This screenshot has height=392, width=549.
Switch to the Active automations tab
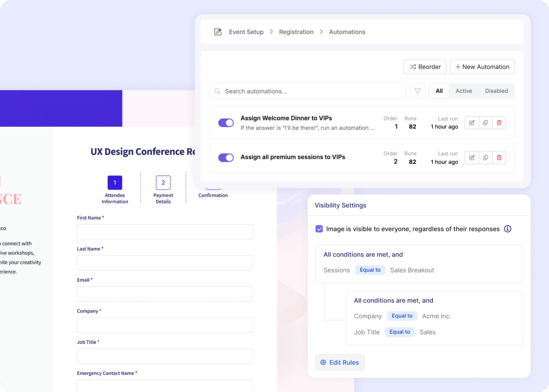[463, 91]
